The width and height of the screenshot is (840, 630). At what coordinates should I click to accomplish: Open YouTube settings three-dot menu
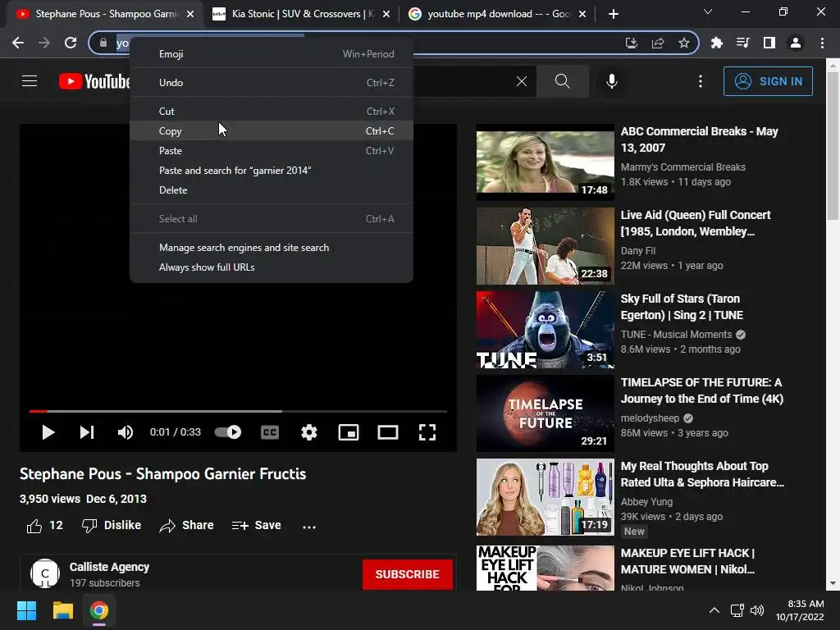pos(701,81)
